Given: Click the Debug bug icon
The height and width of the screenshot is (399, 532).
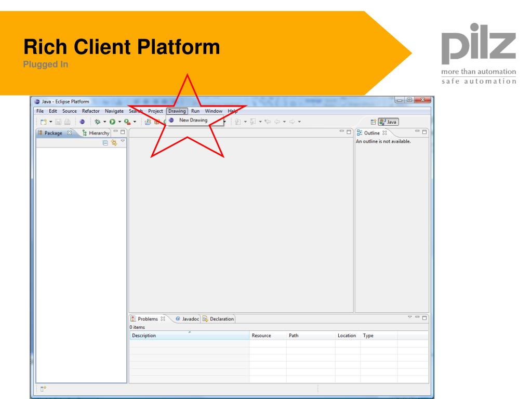Looking at the screenshot, I should (x=97, y=122).
